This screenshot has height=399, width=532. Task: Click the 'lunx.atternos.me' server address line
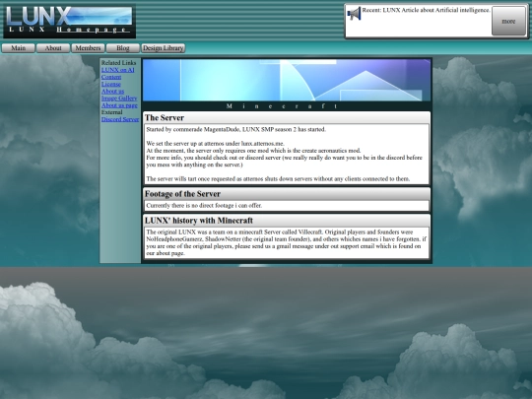(x=216, y=144)
